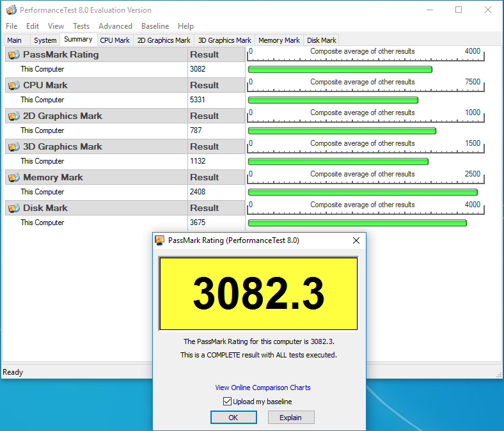Select the 3D Graphics result value 1132
The image size is (504, 431).
coord(198,161)
